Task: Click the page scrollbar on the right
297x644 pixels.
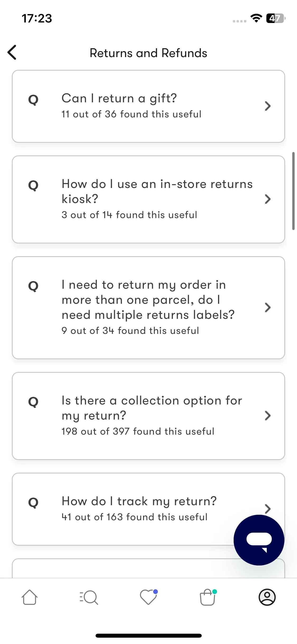Action: pos(293,191)
